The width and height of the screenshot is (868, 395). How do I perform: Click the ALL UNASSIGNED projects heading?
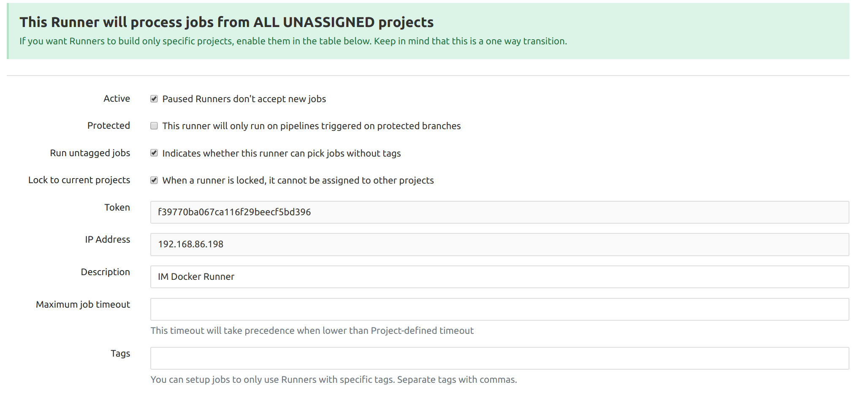[226, 22]
